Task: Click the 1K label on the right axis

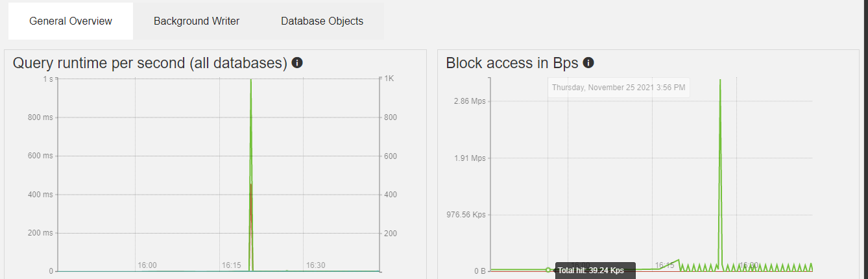Action: tap(389, 79)
